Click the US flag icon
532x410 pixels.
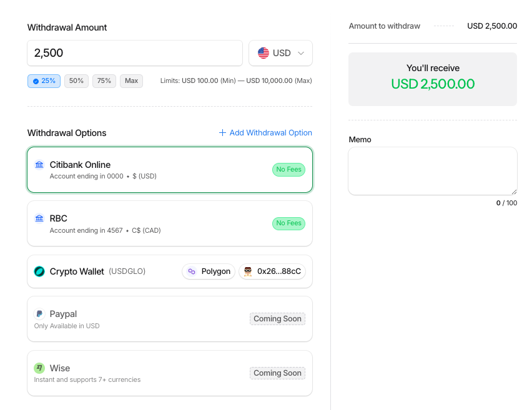point(264,53)
